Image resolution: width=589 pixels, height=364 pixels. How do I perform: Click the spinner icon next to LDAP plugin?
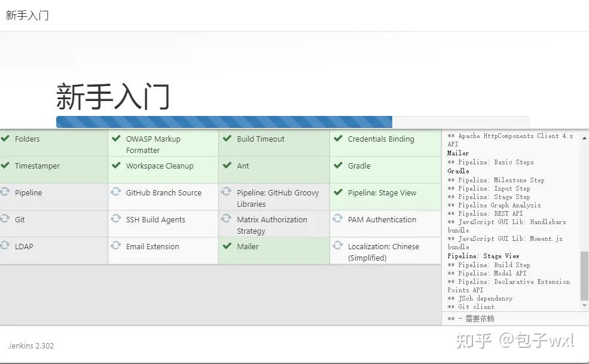(x=6, y=246)
